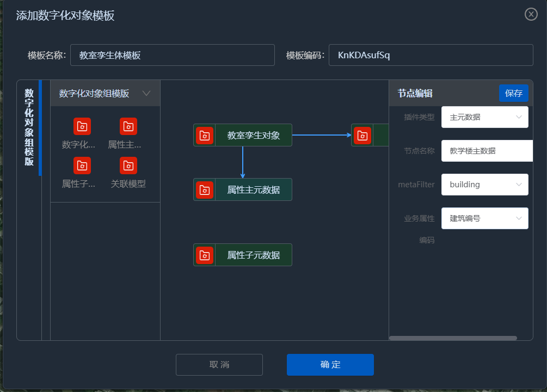
Task: Click the 数字化... palette label
Action: tap(78, 144)
